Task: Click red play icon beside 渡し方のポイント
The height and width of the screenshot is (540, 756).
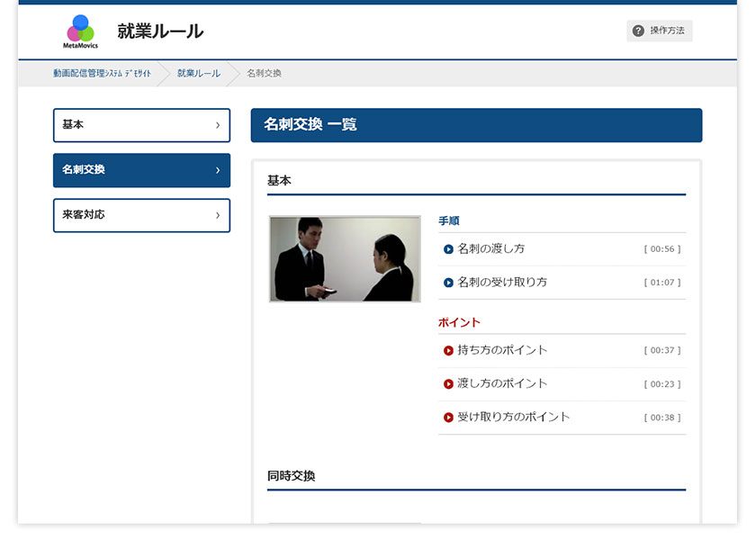Action: coord(448,383)
